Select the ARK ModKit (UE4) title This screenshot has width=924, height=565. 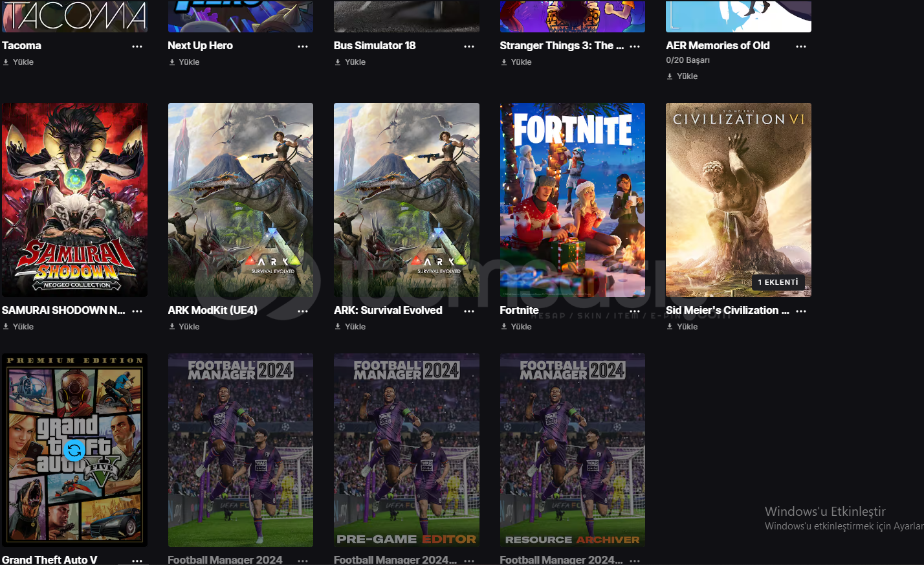(212, 311)
